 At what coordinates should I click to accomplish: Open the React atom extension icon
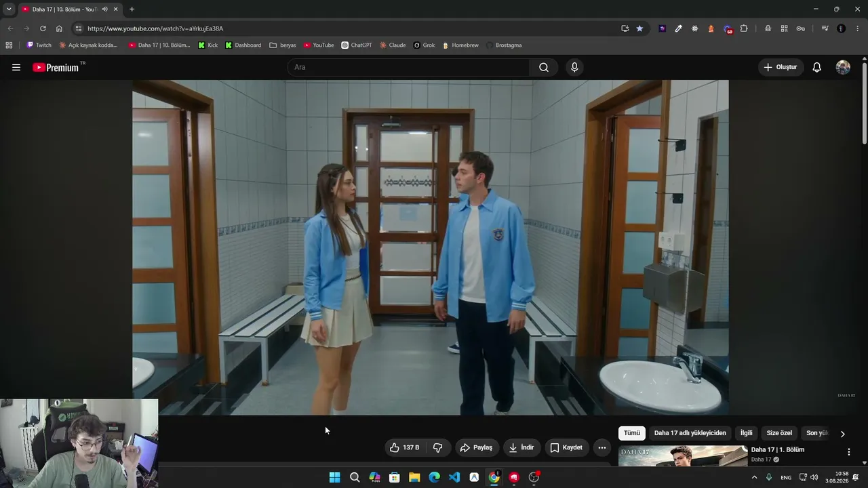[x=695, y=28]
